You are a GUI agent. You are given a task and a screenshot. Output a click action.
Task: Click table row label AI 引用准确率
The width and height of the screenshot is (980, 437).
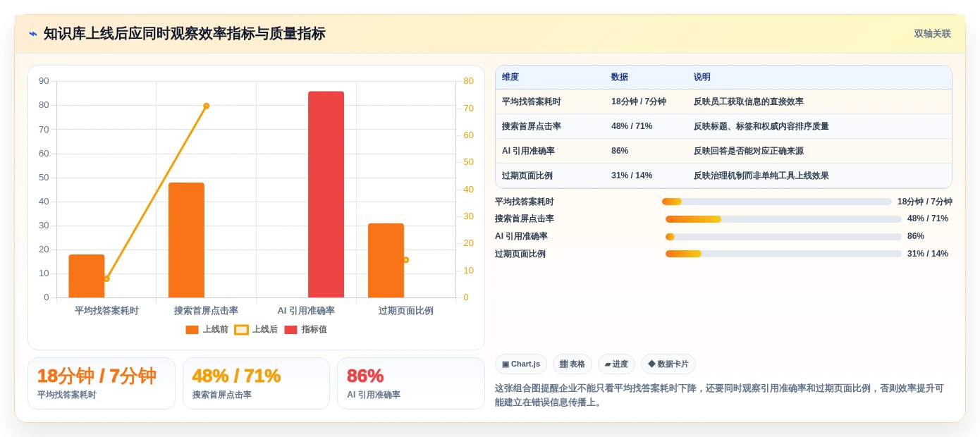[x=528, y=151]
